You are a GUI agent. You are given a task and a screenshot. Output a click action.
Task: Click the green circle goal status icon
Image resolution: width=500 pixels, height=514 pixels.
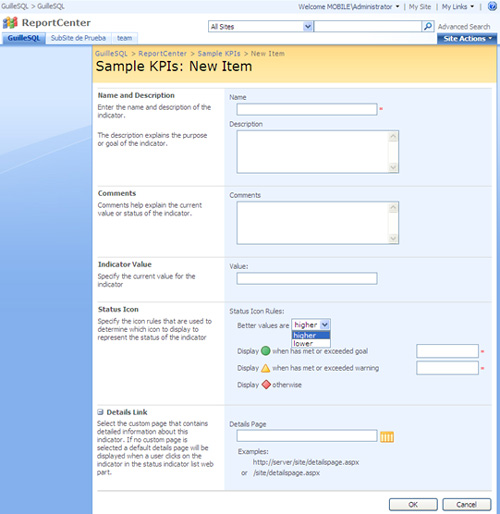[x=266, y=351]
